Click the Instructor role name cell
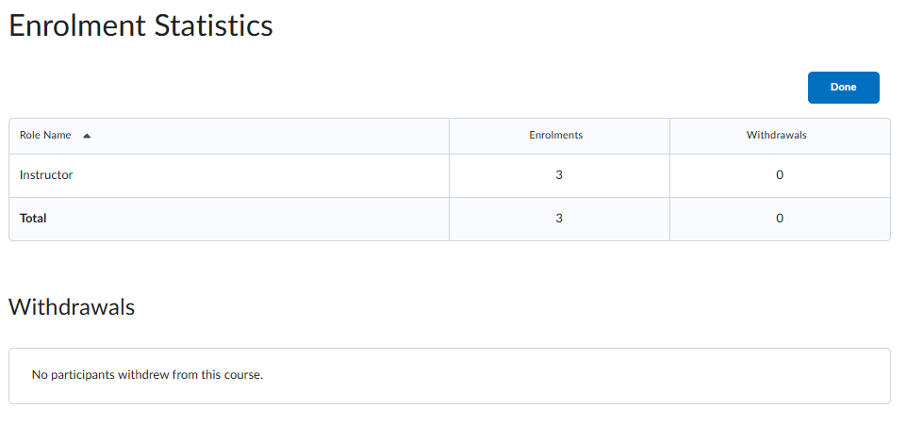 point(46,175)
